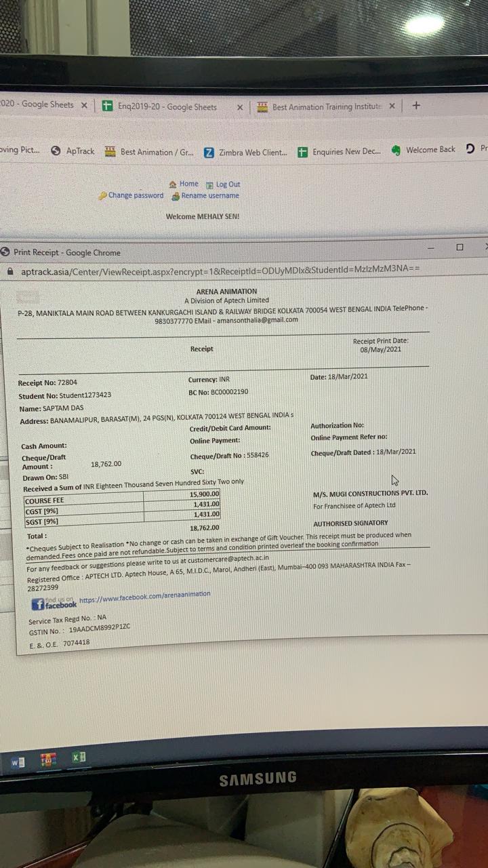Close the Best Animation Training Institute tab
Viewport: 488px width, 868px height.
(x=392, y=106)
